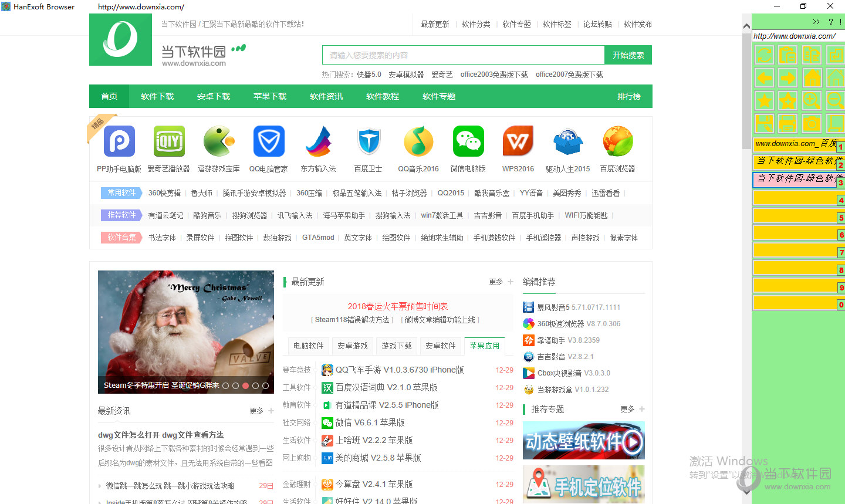
Task: Capture a screenshot with the camera icon
Action: 812,123
